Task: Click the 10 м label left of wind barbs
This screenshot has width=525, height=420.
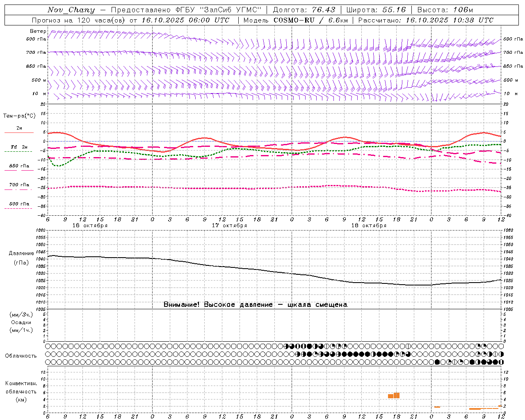Action: (39, 94)
